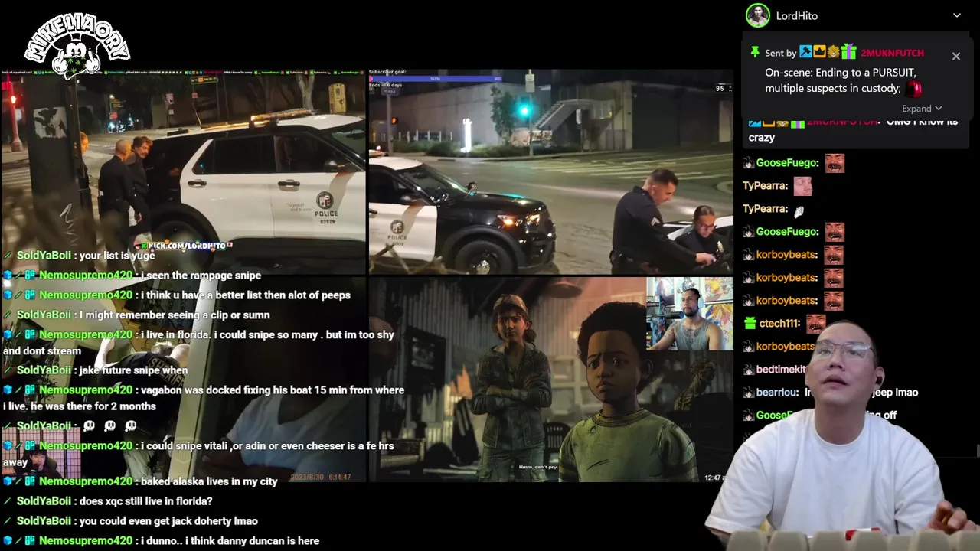The height and width of the screenshot is (551, 980).
Task: Open ctech111's profile in chat
Action: point(779,324)
